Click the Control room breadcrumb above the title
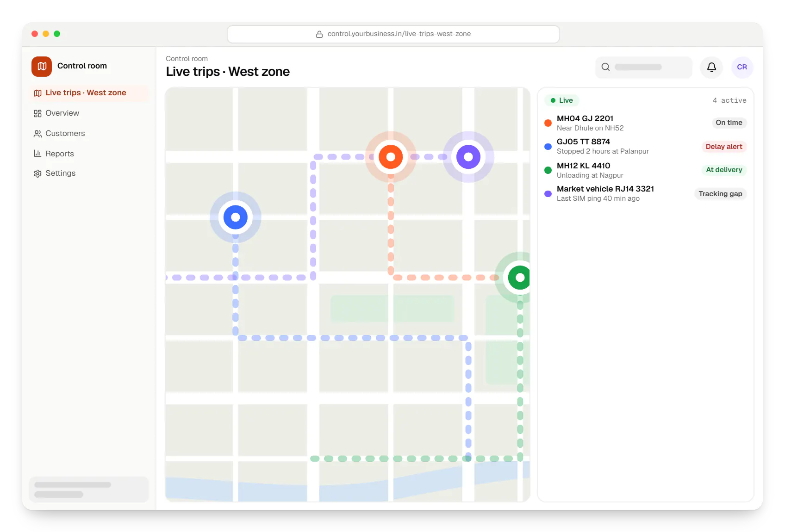The width and height of the screenshot is (785, 532). click(x=187, y=59)
